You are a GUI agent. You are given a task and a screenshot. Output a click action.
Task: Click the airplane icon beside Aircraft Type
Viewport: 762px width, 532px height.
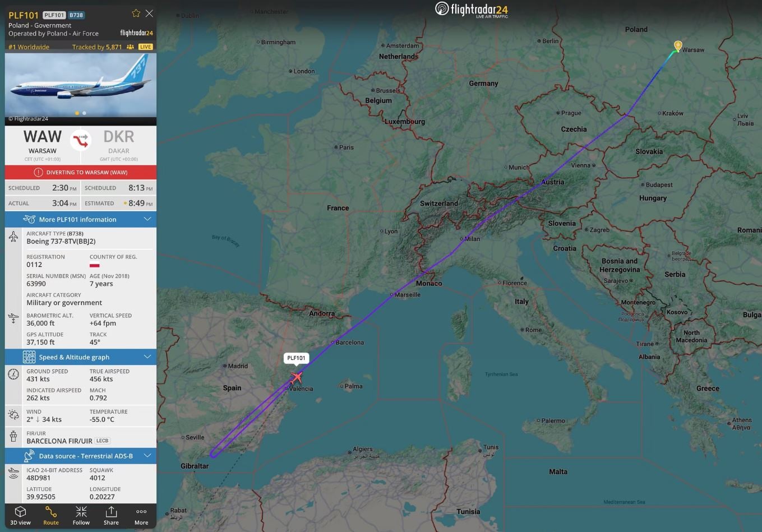(13, 237)
